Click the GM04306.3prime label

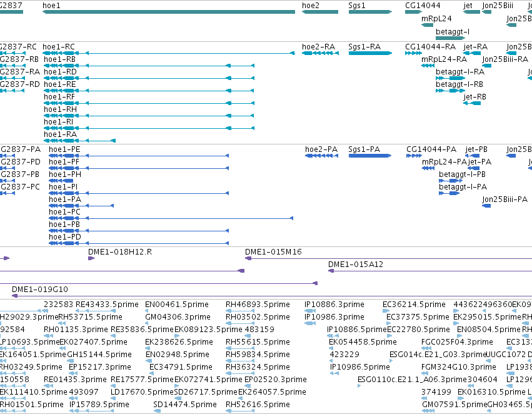point(178,317)
